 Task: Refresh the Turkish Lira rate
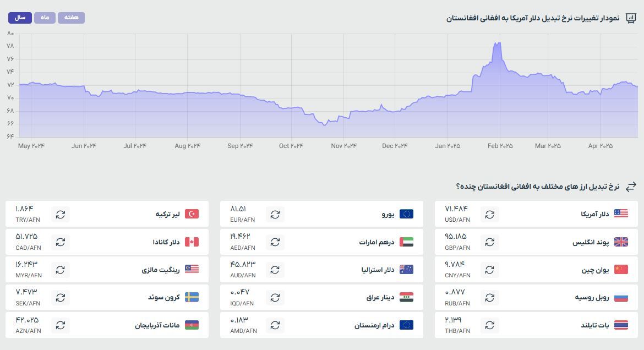click(x=61, y=214)
